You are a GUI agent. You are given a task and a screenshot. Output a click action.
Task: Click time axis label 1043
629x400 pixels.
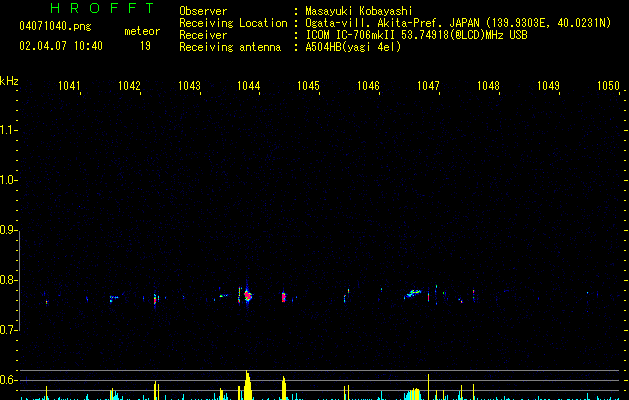pyautogui.click(x=189, y=86)
